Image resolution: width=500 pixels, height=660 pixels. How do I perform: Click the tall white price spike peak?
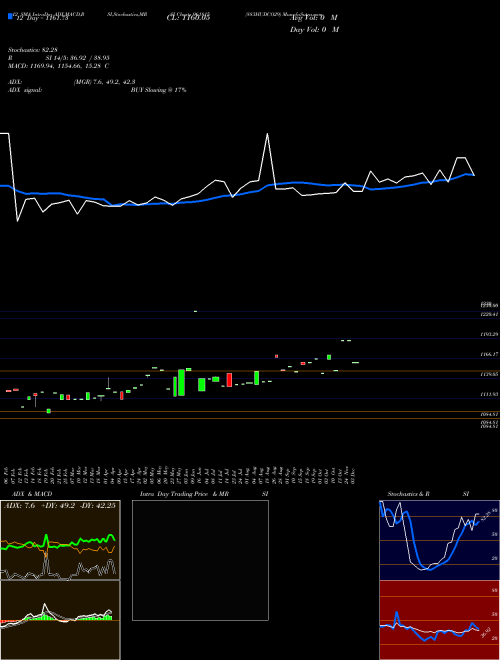click(267, 134)
